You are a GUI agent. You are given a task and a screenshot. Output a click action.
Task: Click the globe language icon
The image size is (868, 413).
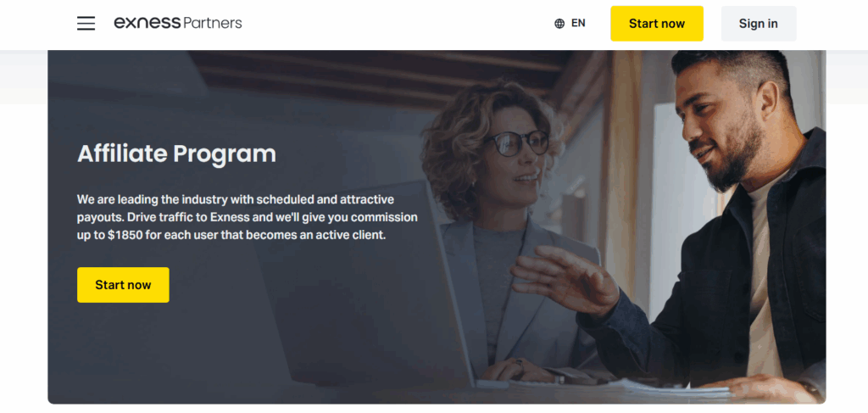pos(559,23)
